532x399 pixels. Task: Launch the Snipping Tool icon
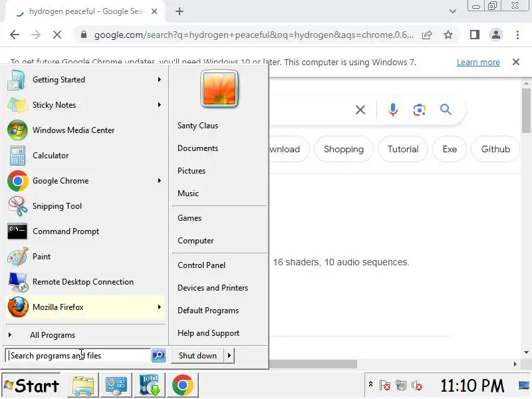click(18, 206)
